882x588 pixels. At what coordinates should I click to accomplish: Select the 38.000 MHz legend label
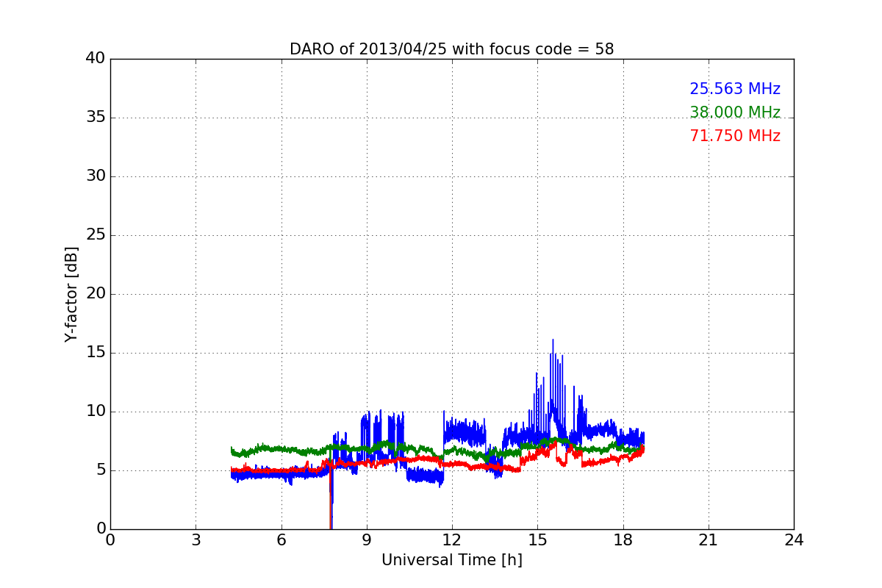tap(735, 112)
